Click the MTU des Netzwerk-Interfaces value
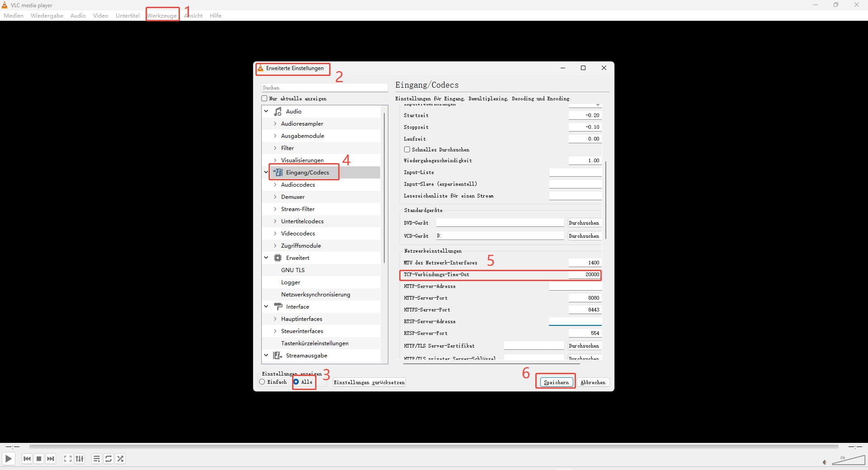Viewport: 868px width, 470px height. 585,263
